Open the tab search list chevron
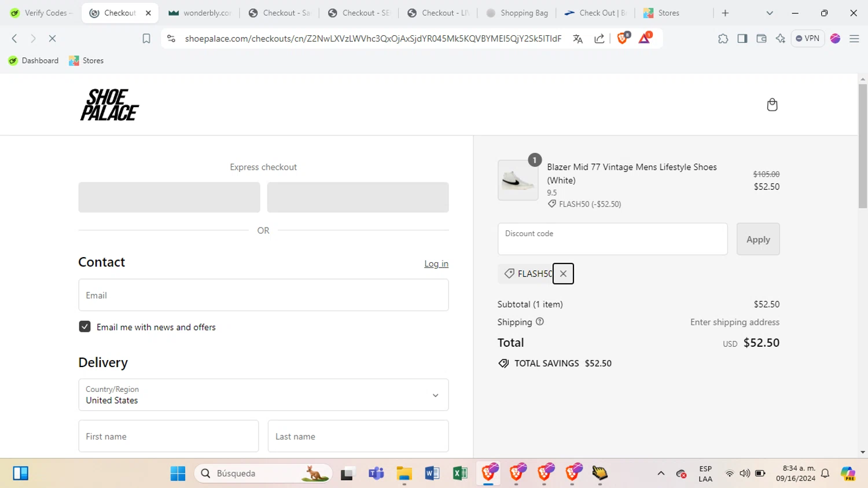 769,13
